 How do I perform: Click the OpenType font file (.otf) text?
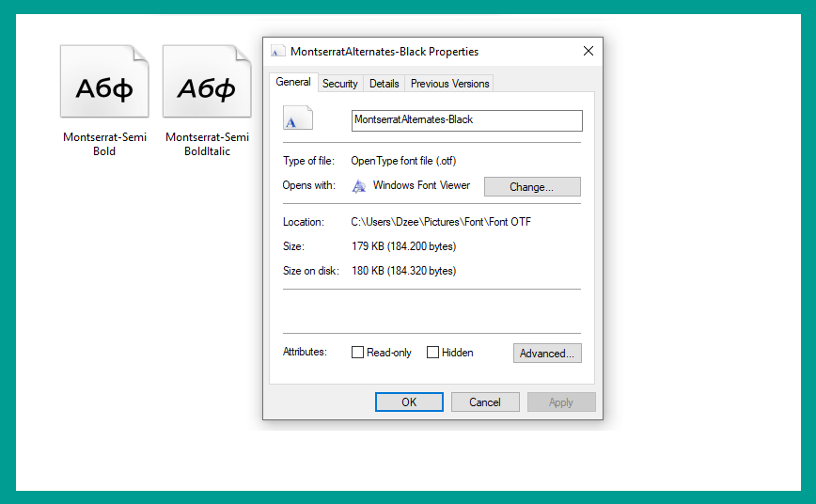click(403, 161)
